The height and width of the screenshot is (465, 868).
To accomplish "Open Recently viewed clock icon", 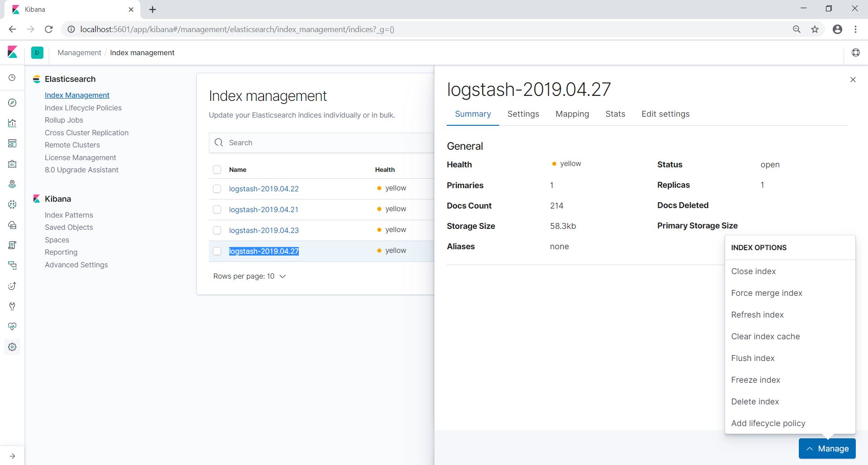I will tap(12, 78).
